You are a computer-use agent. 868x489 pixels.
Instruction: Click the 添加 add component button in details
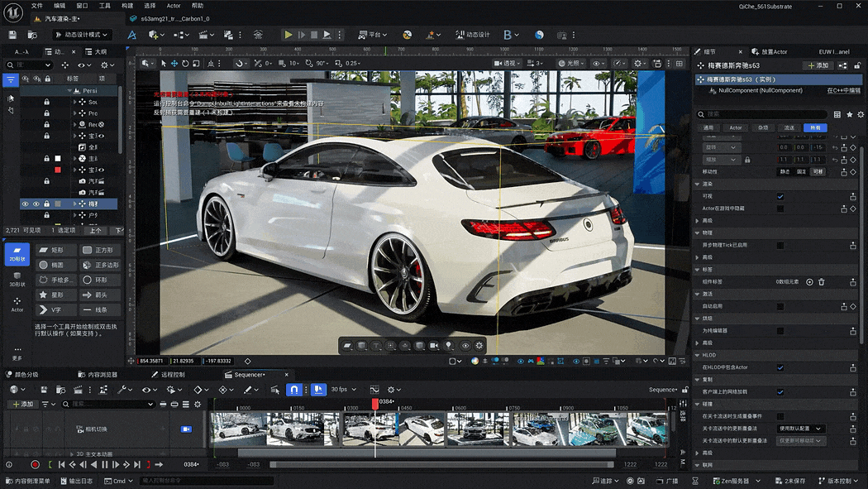pos(818,65)
